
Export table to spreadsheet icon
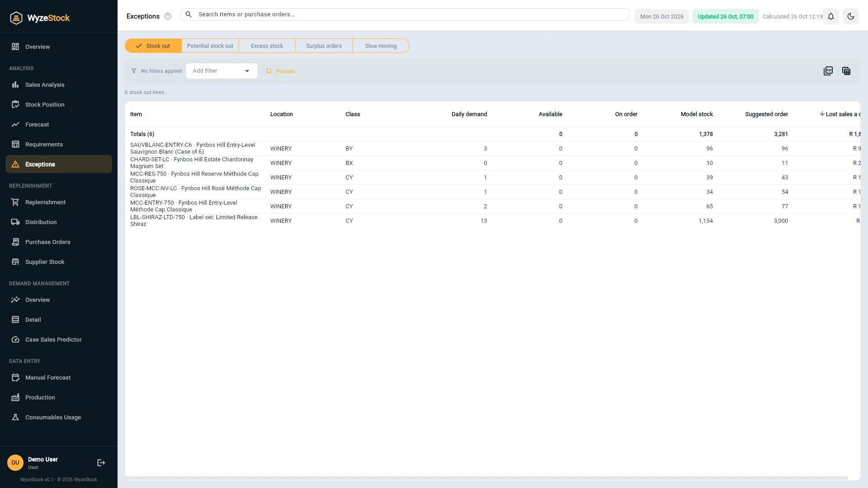[846, 71]
